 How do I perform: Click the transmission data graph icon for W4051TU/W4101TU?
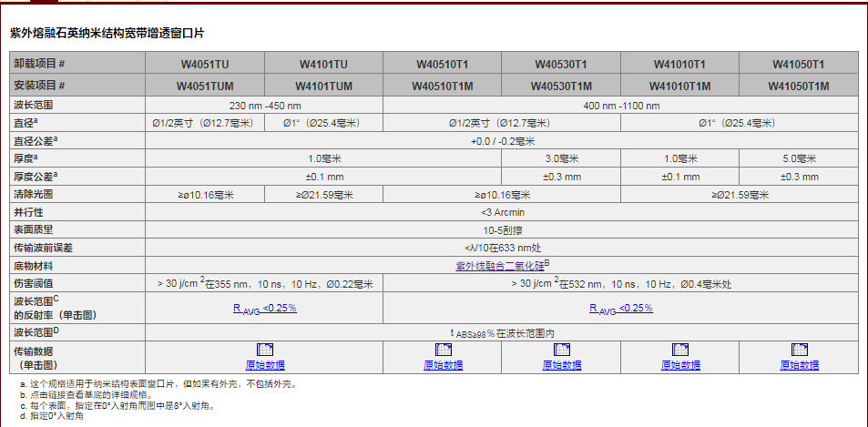265,350
